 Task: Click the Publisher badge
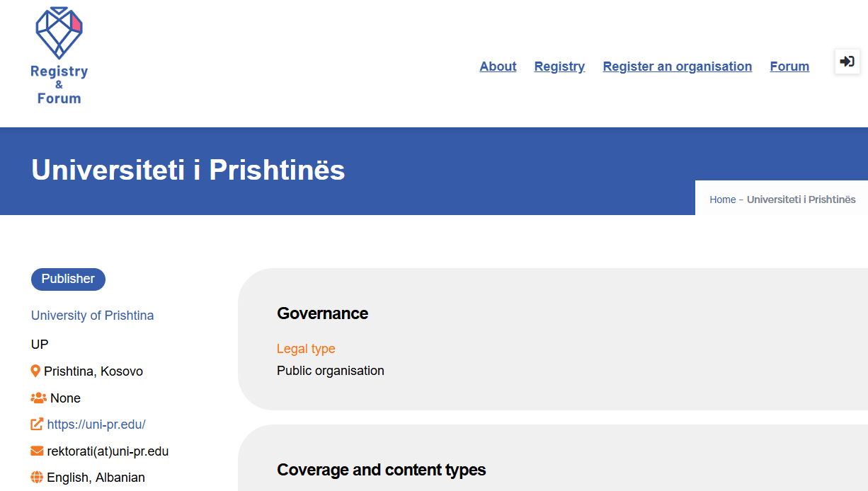pyautogui.click(x=68, y=279)
